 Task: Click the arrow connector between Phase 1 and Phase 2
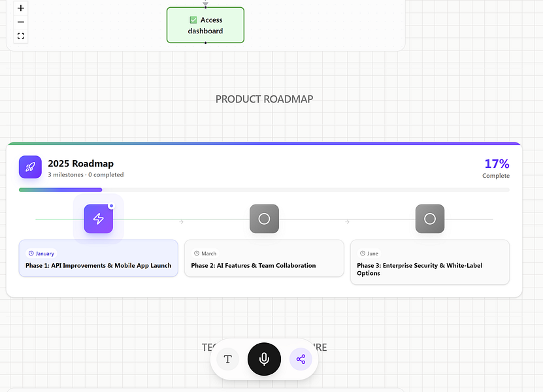(181, 222)
